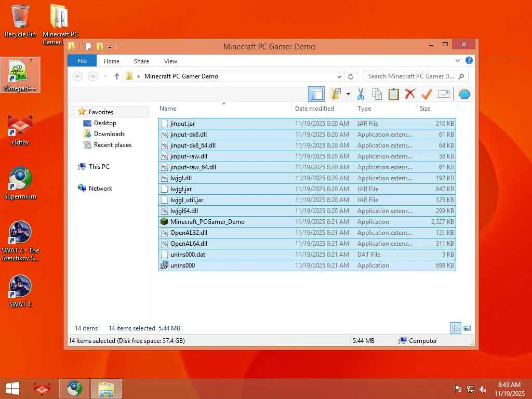This screenshot has height=399, width=532.
Task: Select the unins000.dat file
Action: tap(307, 255)
